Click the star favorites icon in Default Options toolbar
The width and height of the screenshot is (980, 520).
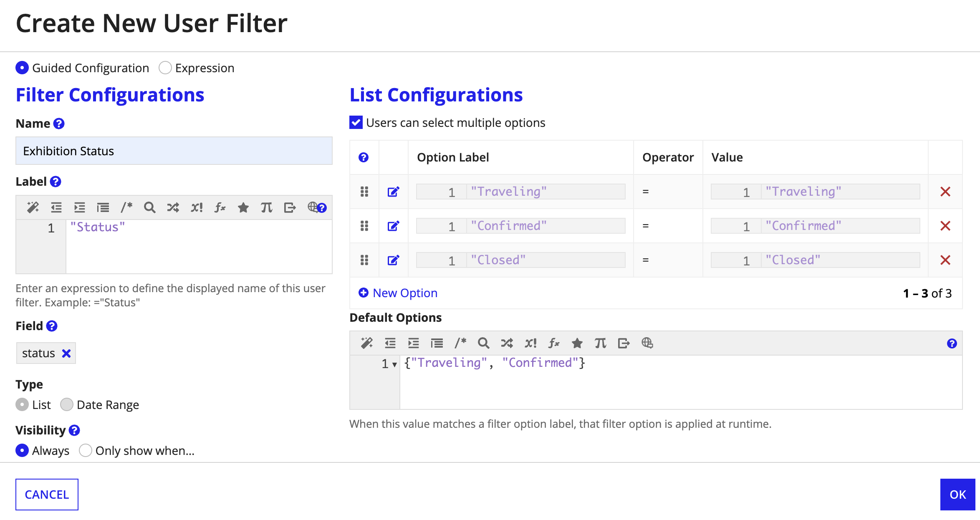click(577, 343)
